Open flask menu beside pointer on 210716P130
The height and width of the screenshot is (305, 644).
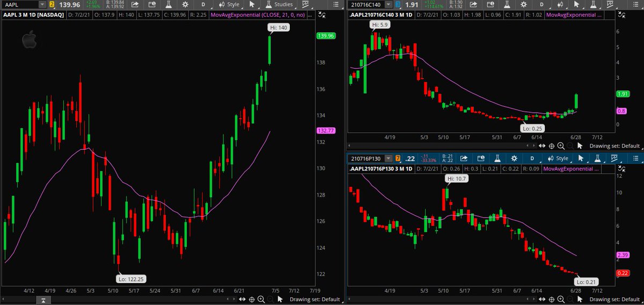tap(598, 158)
